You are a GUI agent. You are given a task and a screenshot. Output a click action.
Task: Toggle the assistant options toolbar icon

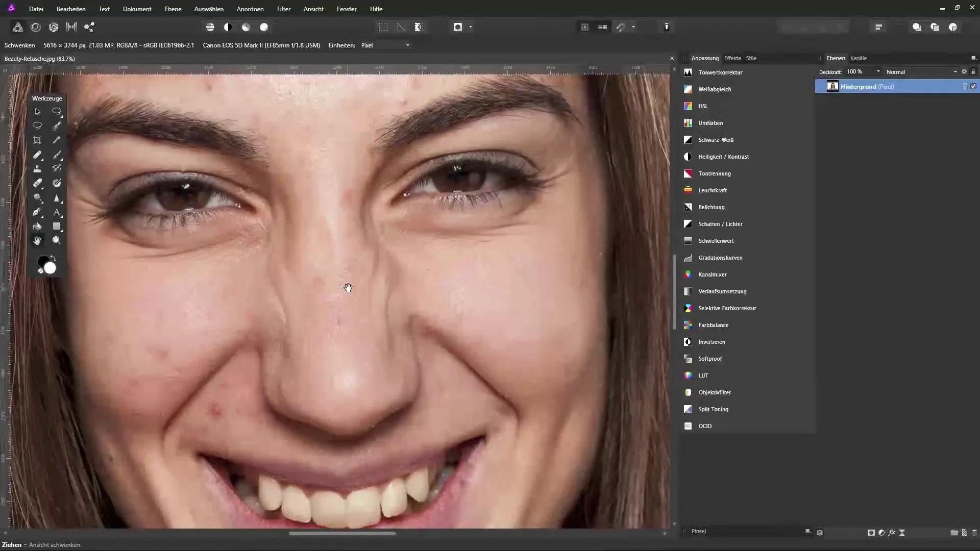click(667, 27)
